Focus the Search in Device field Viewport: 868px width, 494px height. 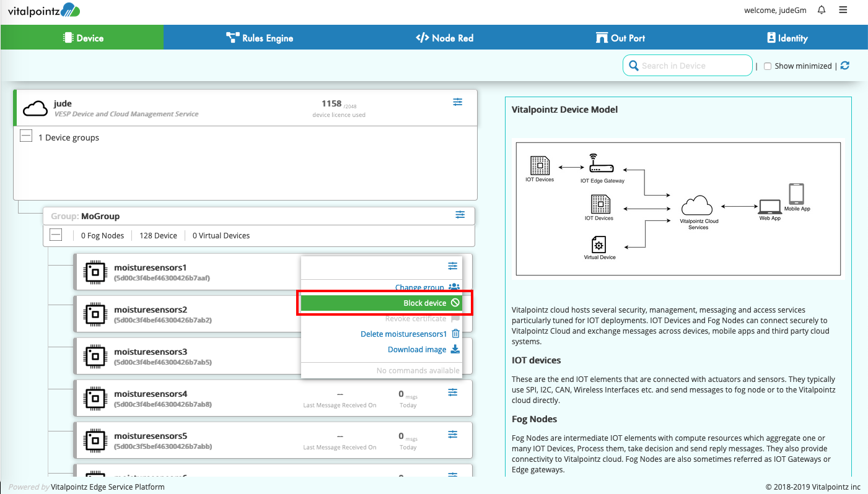pyautogui.click(x=688, y=66)
